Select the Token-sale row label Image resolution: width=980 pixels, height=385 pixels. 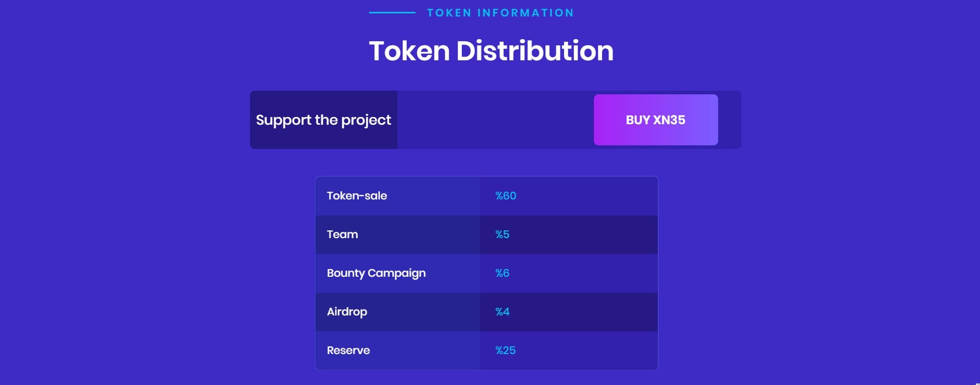(357, 196)
